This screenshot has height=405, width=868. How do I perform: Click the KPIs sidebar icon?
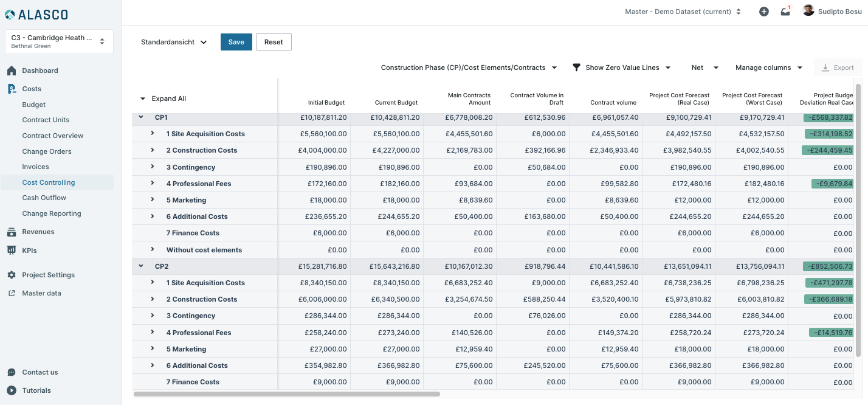(x=12, y=250)
